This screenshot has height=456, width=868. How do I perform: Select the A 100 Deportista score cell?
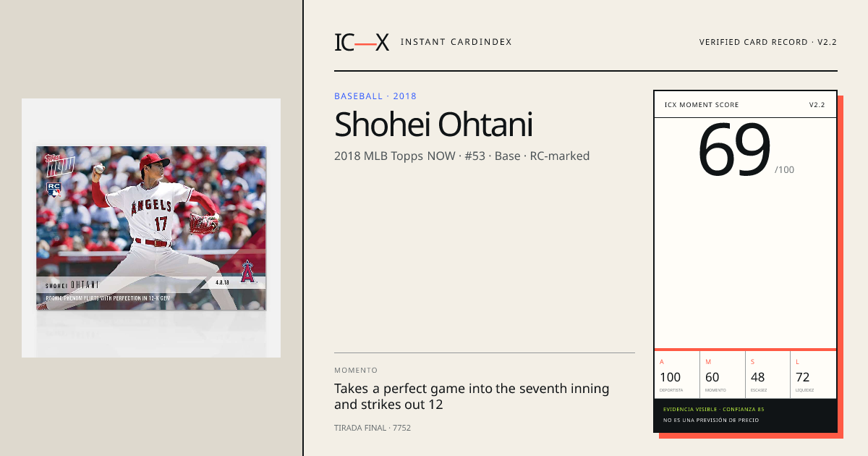point(677,375)
